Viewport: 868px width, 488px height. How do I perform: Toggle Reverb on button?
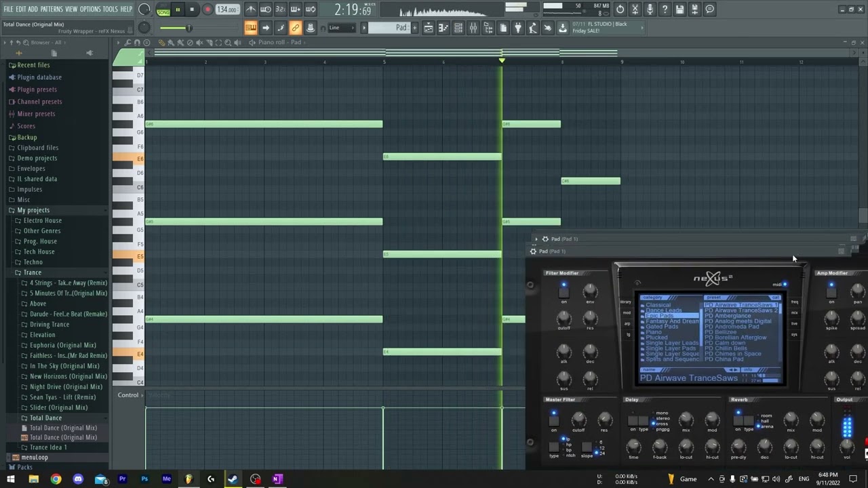pos(738,420)
